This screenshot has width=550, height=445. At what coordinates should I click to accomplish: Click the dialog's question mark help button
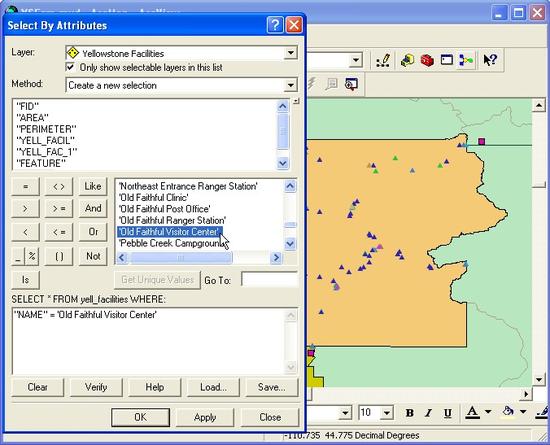(x=275, y=25)
